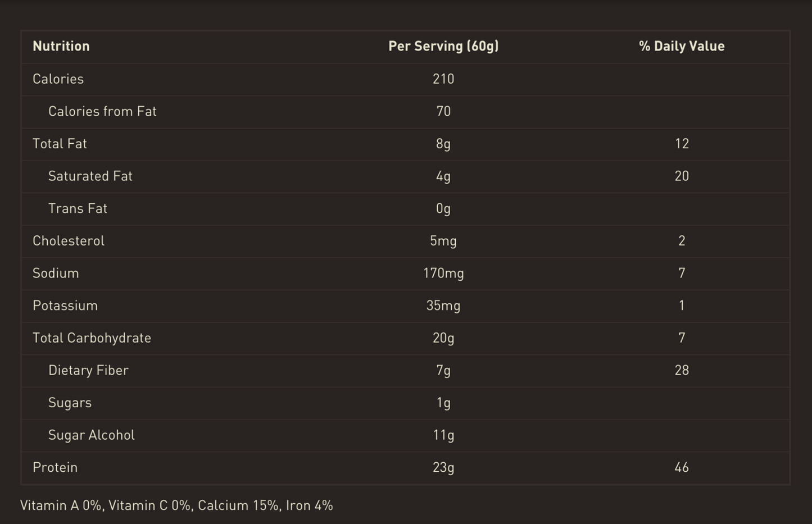Image resolution: width=812 pixels, height=524 pixels.
Task: Click the vitamins and minerals footnote text
Action: pyautogui.click(x=176, y=505)
